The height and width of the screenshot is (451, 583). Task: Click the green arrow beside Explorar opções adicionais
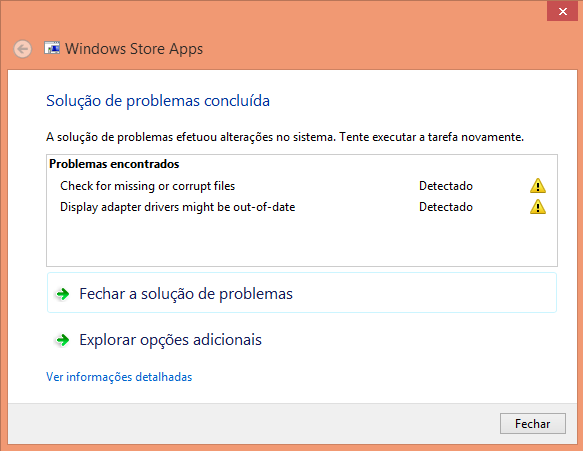click(x=62, y=339)
